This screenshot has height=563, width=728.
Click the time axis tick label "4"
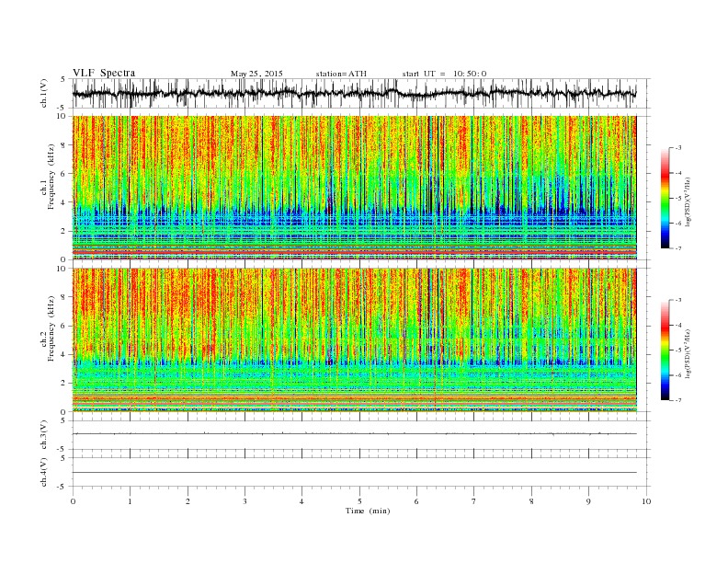[301, 501]
